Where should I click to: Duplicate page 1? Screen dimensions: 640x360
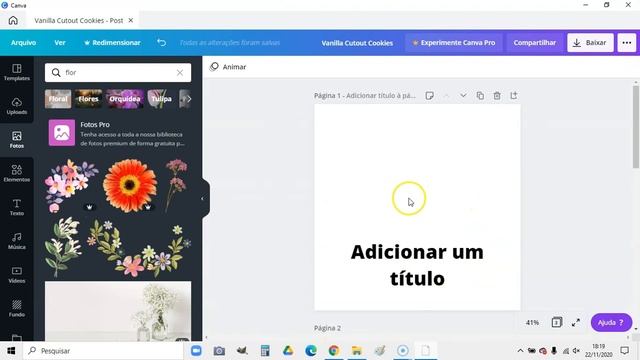(x=480, y=96)
